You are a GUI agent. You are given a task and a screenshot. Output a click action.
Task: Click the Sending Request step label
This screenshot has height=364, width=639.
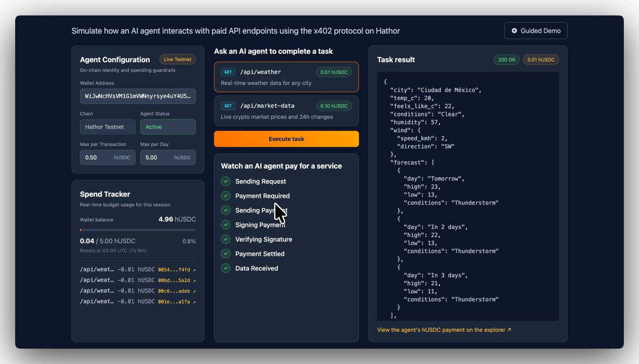(x=260, y=181)
